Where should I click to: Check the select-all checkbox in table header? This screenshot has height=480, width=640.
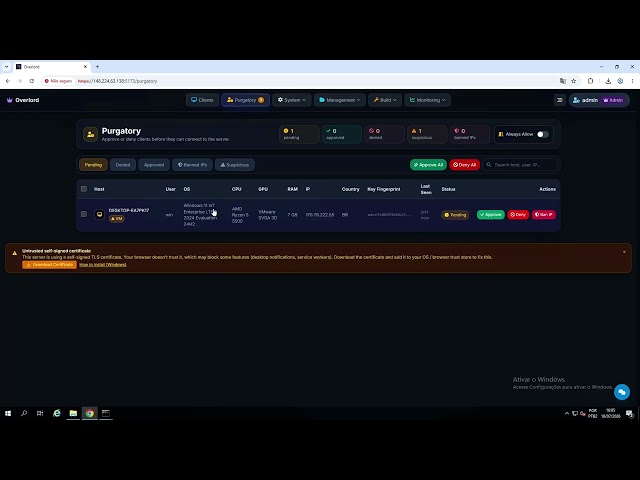[84, 189]
